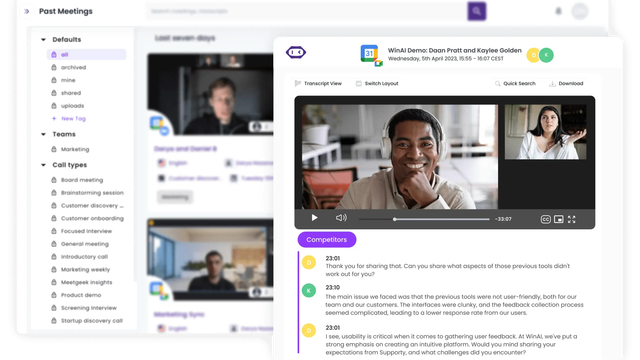Click the small woman's video tile
640x360 pixels.
(545, 132)
